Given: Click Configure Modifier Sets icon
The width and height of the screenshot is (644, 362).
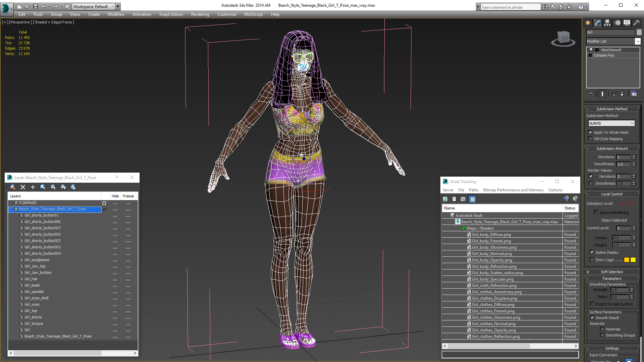Looking at the screenshot, I should point(634,94).
